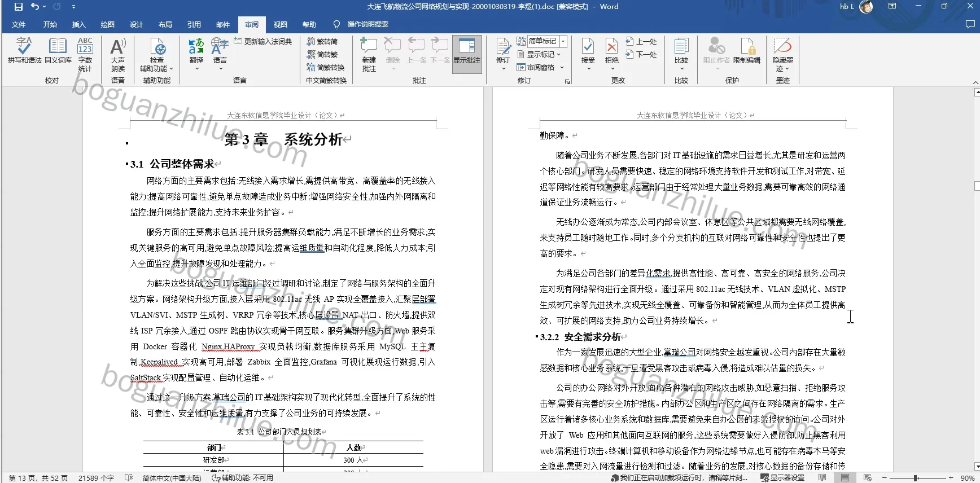The width and height of the screenshot is (980, 483).
Task: Click Update IME Dictionary (更新输入法词典)
Action: (x=263, y=41)
